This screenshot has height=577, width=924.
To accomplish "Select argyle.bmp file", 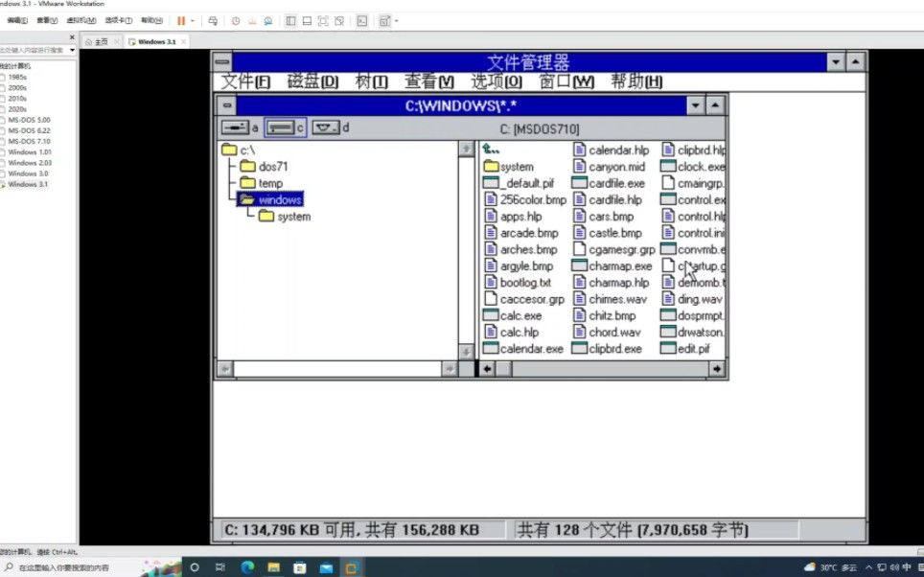I will click(519, 265).
